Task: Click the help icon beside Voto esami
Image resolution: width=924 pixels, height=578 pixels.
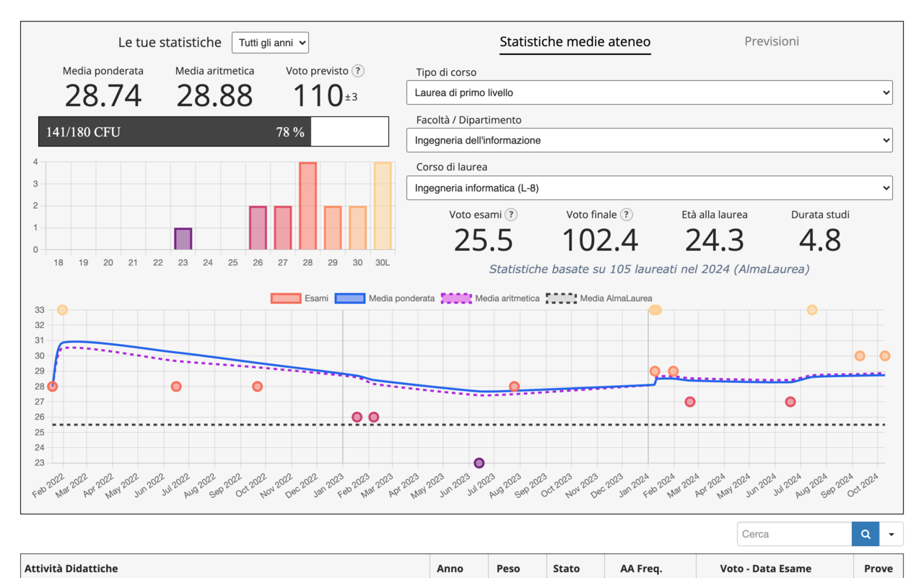Action: coord(511,215)
